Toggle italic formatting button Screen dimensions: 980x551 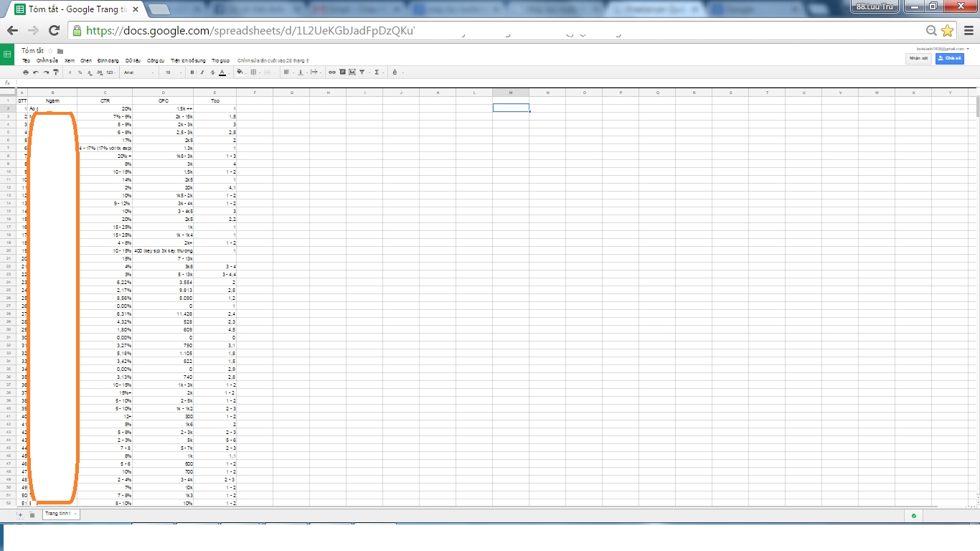pos(202,72)
